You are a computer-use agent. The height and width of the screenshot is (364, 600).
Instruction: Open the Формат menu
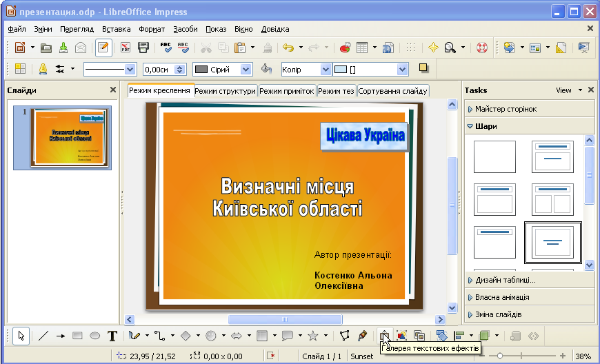pyautogui.click(x=151, y=29)
